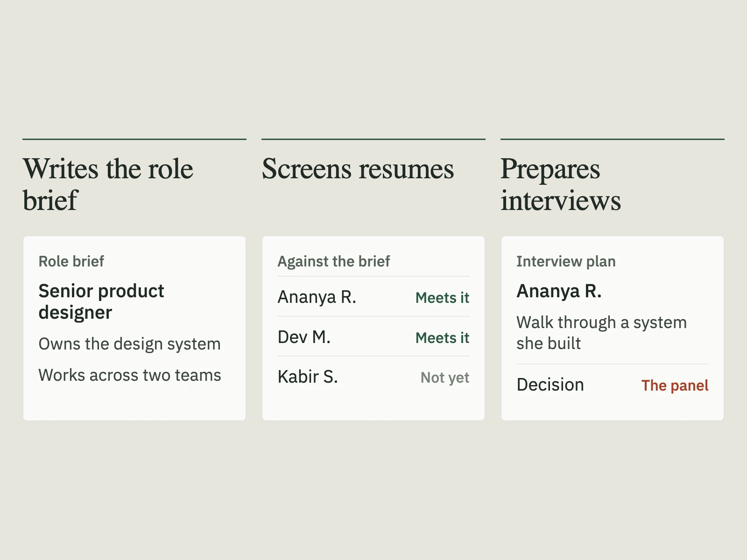Click the 'Prepares interviews' heading
This screenshot has height=560, width=747.
(x=561, y=184)
